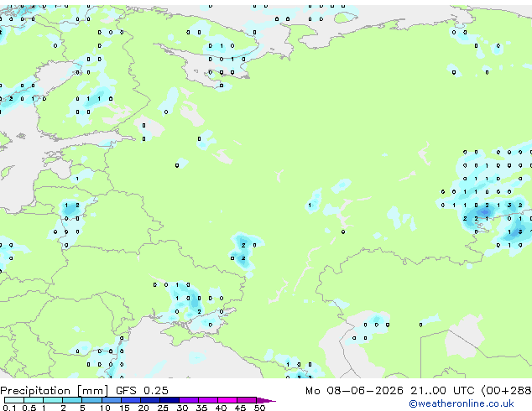Select the 30–35 mm purple legend swatch
Viewport: 532px width, 411px height.
coord(188,400)
